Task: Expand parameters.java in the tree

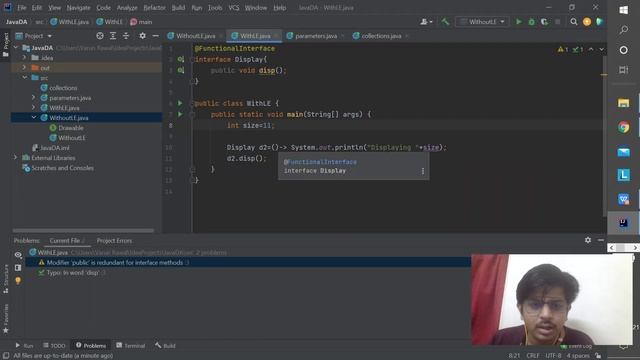Action: pyautogui.click(x=33, y=98)
